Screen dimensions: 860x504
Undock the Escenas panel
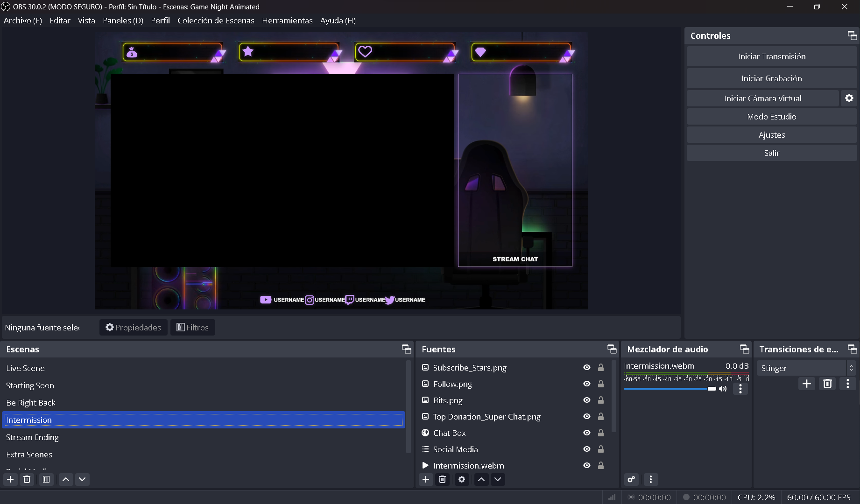pyautogui.click(x=407, y=349)
